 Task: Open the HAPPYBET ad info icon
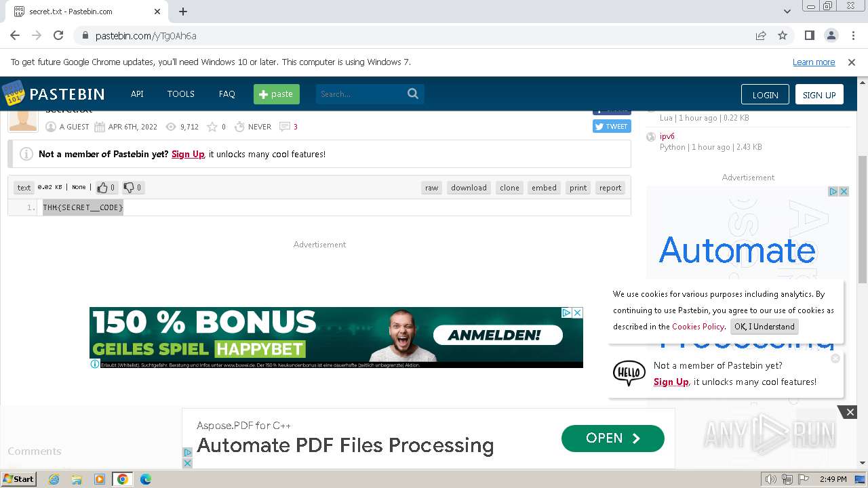pyautogui.click(x=95, y=364)
